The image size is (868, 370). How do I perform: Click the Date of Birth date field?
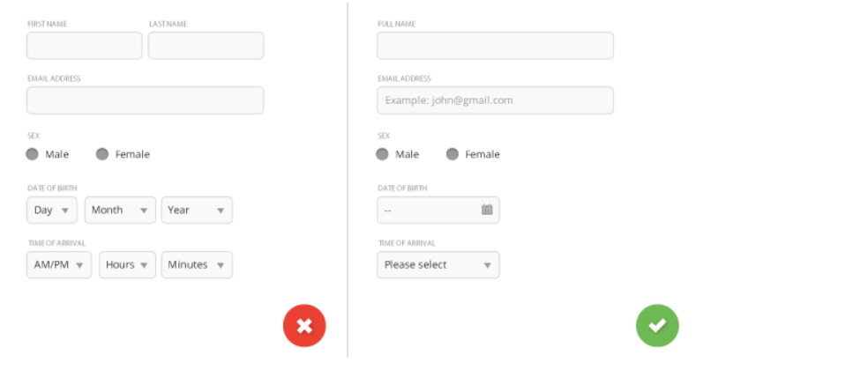tap(438, 211)
